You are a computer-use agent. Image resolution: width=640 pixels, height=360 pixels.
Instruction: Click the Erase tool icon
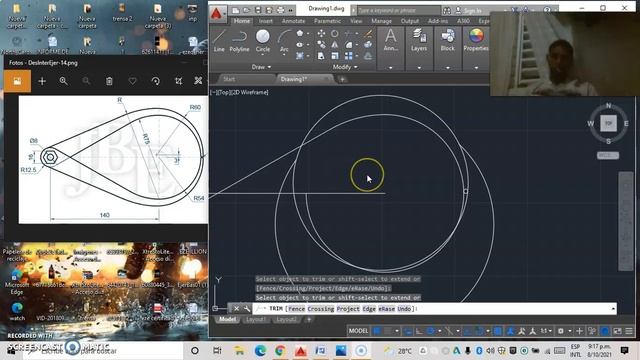point(368,33)
